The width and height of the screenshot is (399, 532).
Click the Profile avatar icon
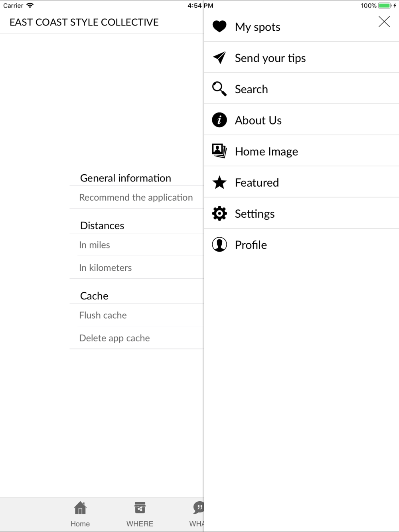[219, 244]
